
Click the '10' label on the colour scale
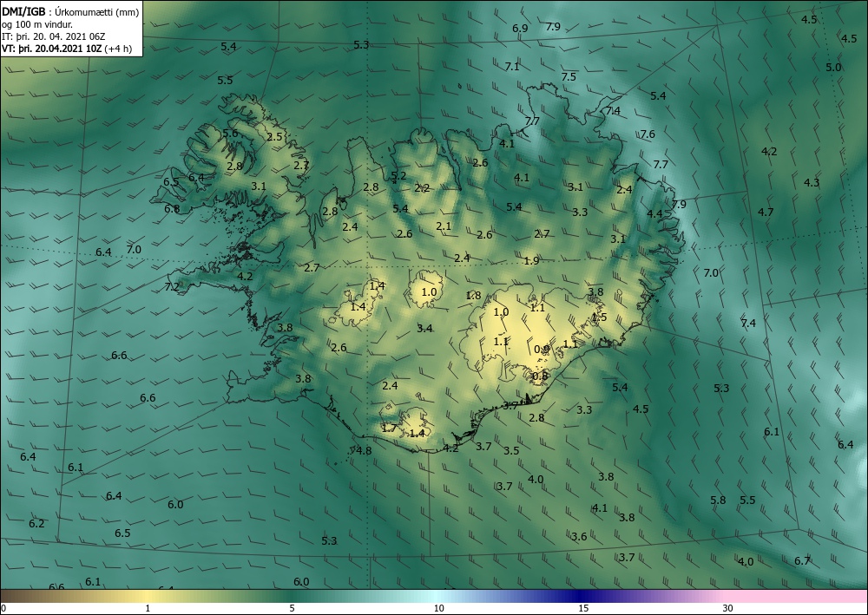[x=438, y=609]
